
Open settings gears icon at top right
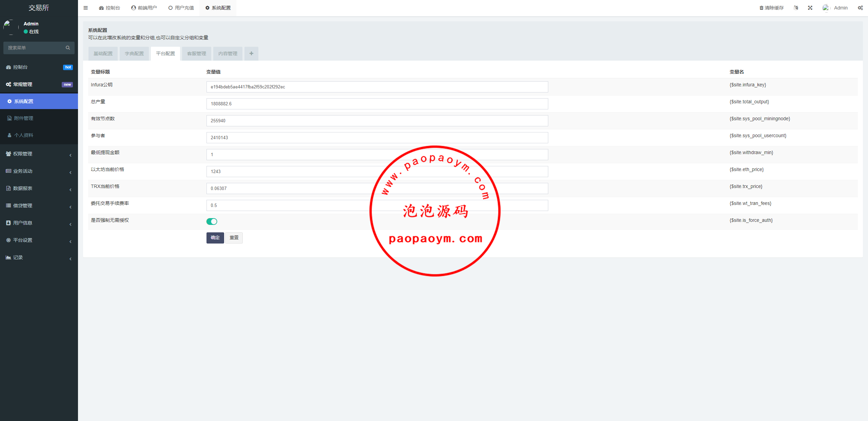[x=860, y=8]
